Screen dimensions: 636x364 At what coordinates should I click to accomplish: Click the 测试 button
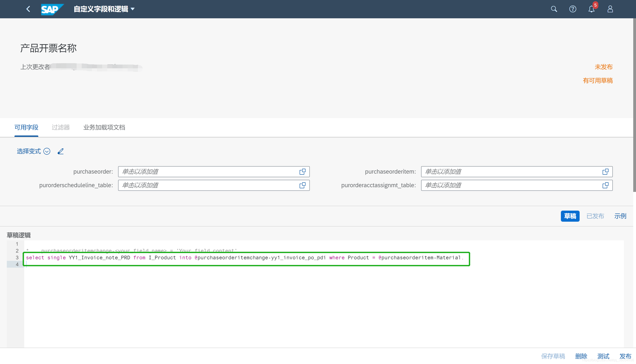(x=603, y=356)
